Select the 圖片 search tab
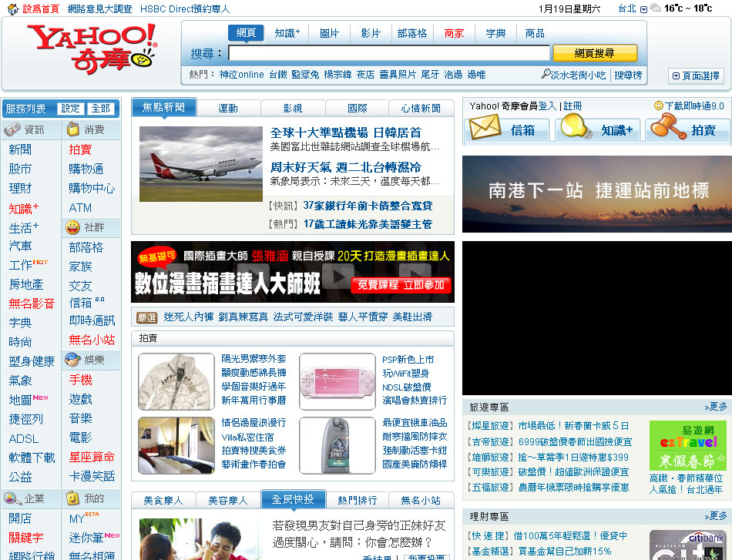This screenshot has height=560, width=732. coord(329,33)
